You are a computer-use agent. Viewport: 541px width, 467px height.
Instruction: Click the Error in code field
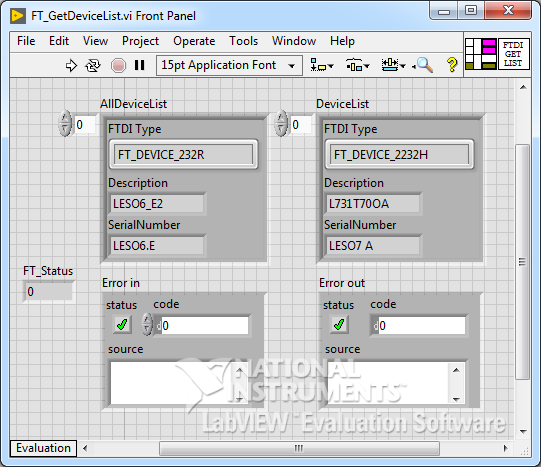coord(202,325)
